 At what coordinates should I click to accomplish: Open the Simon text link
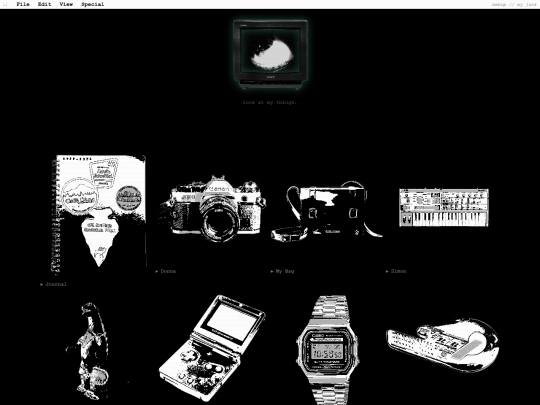pyautogui.click(x=398, y=271)
